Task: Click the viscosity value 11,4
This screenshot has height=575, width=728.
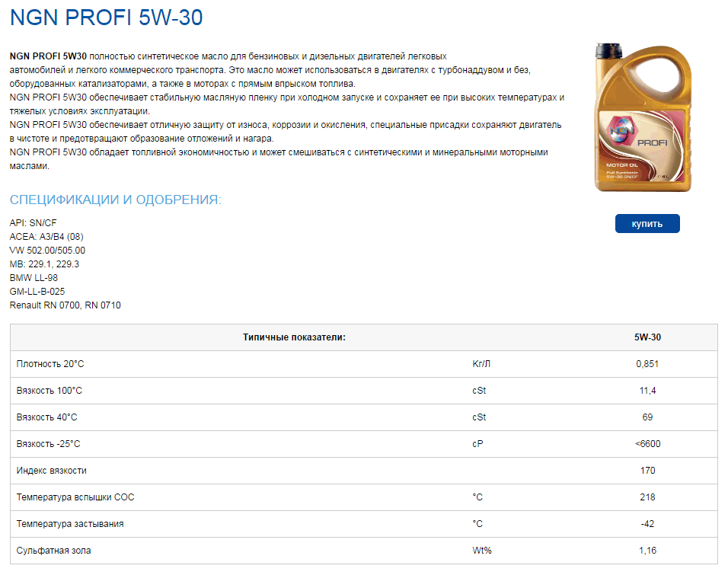Action: [x=648, y=391]
